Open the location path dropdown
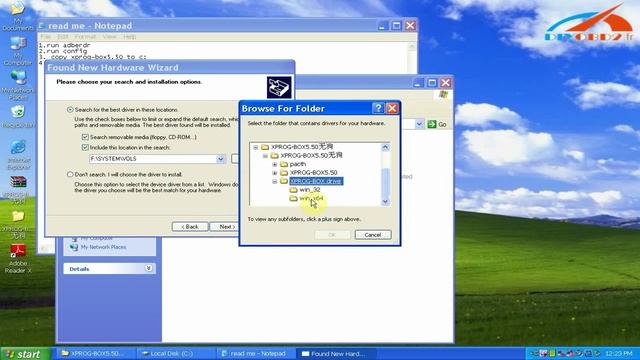 [x=220, y=159]
